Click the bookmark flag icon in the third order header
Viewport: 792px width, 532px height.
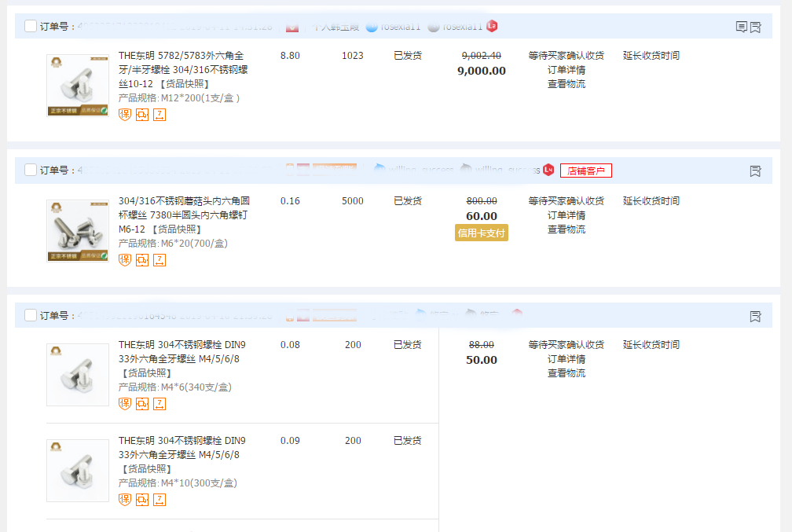[x=755, y=316]
